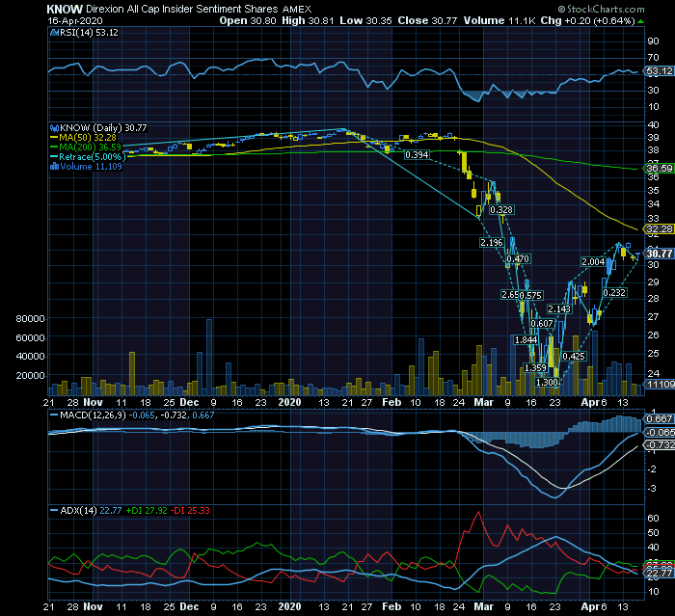Image resolution: width=675 pixels, height=616 pixels.
Task: Click the 1.359 retracement label
Action: pyautogui.click(x=535, y=368)
